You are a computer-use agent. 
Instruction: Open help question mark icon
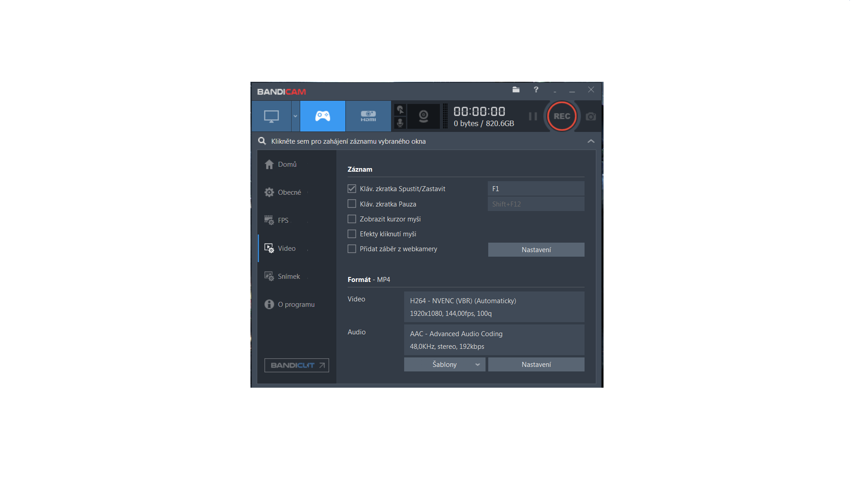(536, 89)
